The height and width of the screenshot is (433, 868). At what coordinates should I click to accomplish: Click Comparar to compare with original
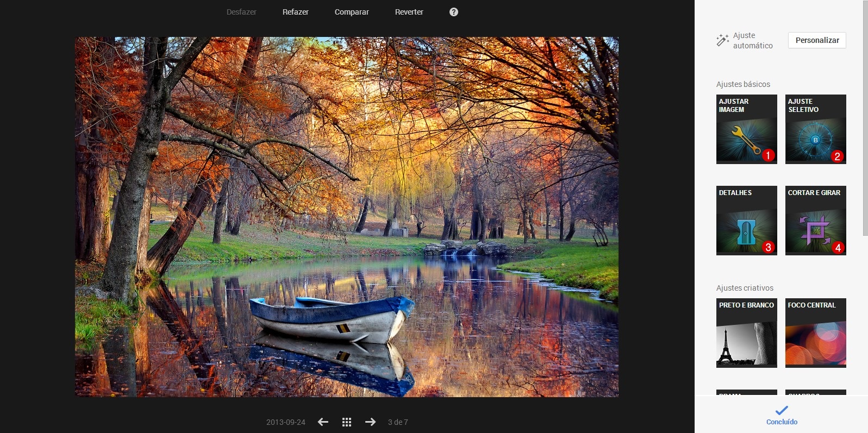[x=352, y=12]
